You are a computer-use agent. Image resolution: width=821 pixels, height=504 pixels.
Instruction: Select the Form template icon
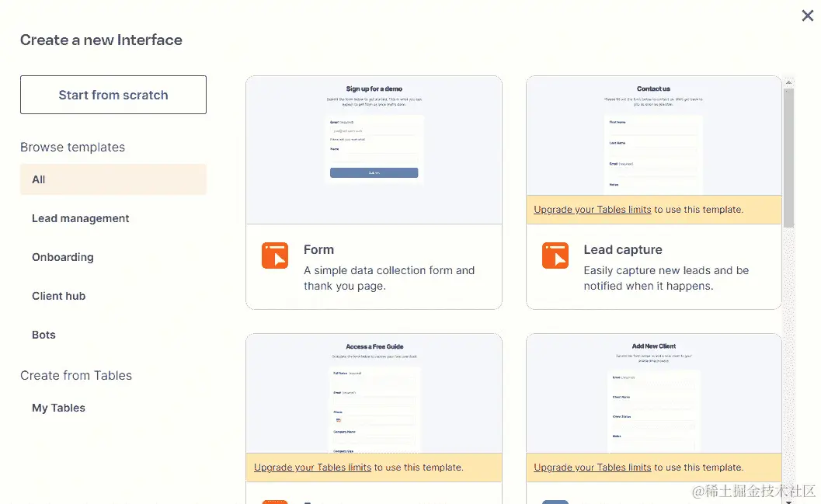(x=275, y=255)
